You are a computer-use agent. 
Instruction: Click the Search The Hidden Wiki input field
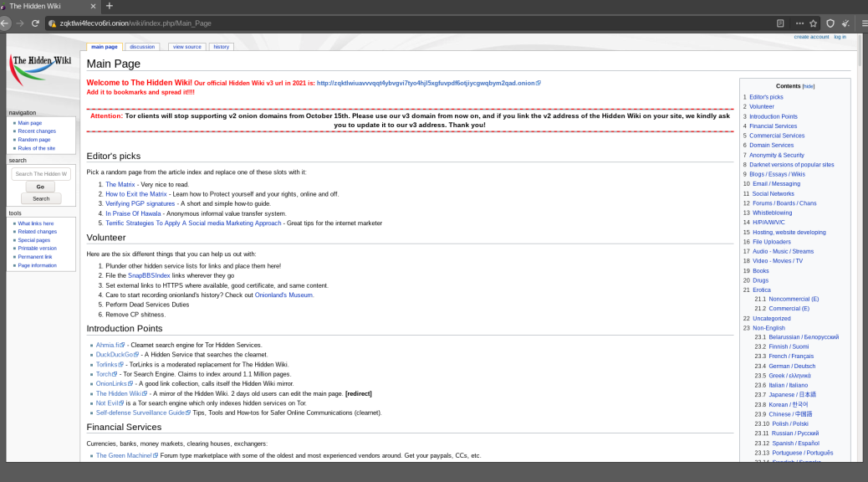tap(41, 174)
